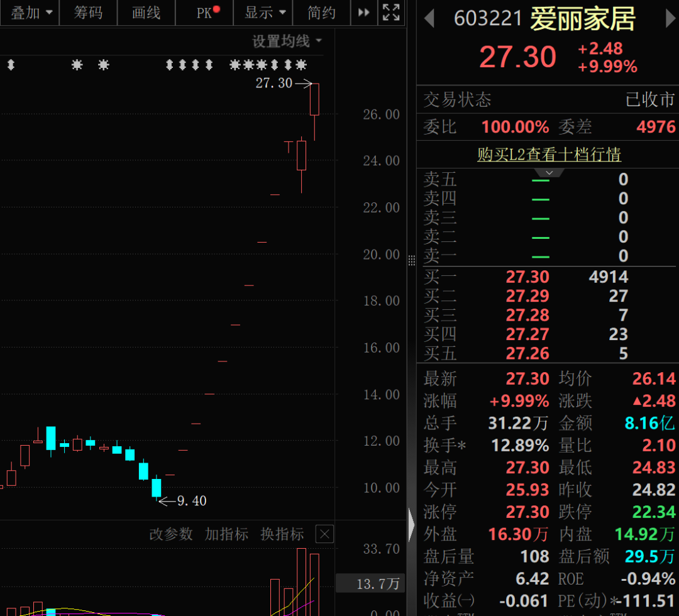Toggle fullscreen chart icon
Viewport: 679px width, 616px height.
pos(391,13)
